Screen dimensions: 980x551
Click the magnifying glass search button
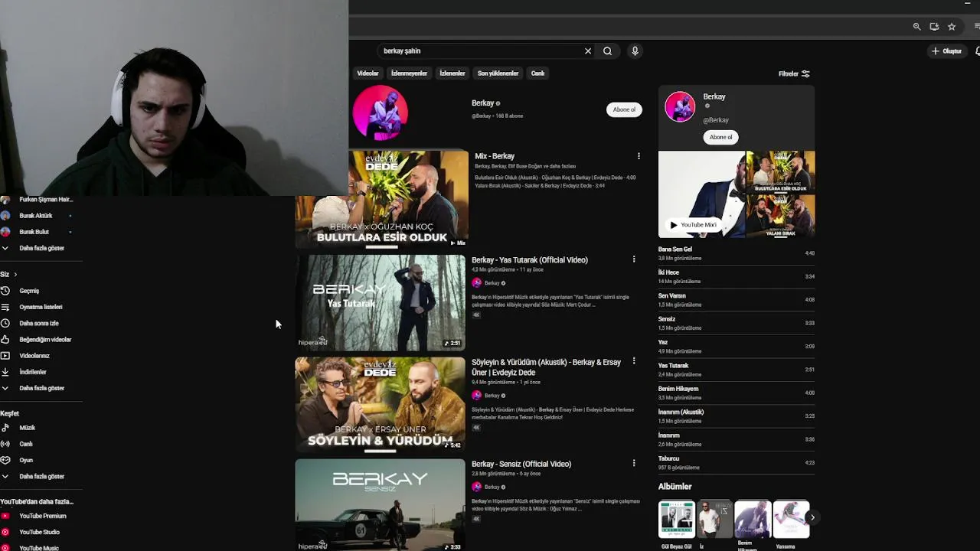click(607, 51)
